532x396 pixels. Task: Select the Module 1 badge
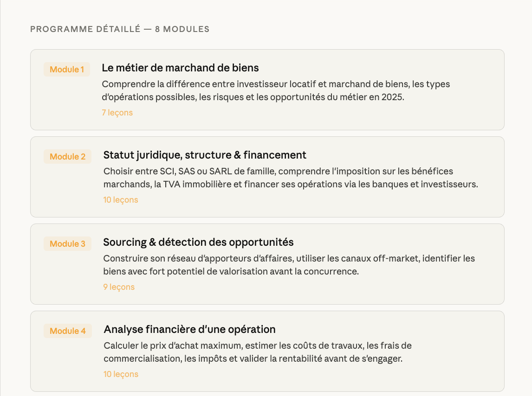tap(67, 70)
